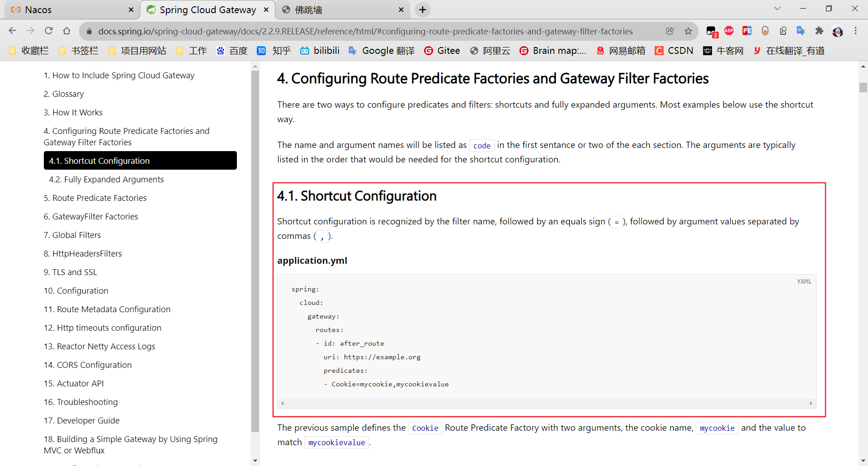Share this page via address bar icon

(670, 31)
